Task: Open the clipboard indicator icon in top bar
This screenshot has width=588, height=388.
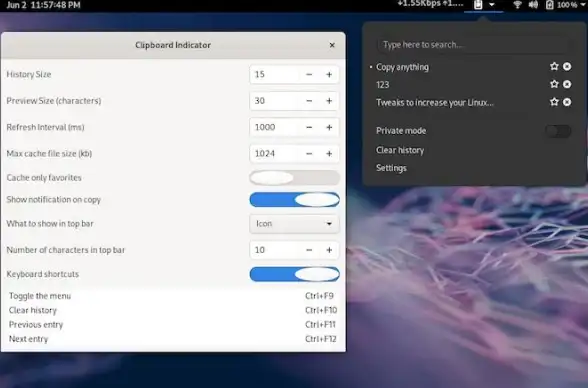Action: point(478,5)
